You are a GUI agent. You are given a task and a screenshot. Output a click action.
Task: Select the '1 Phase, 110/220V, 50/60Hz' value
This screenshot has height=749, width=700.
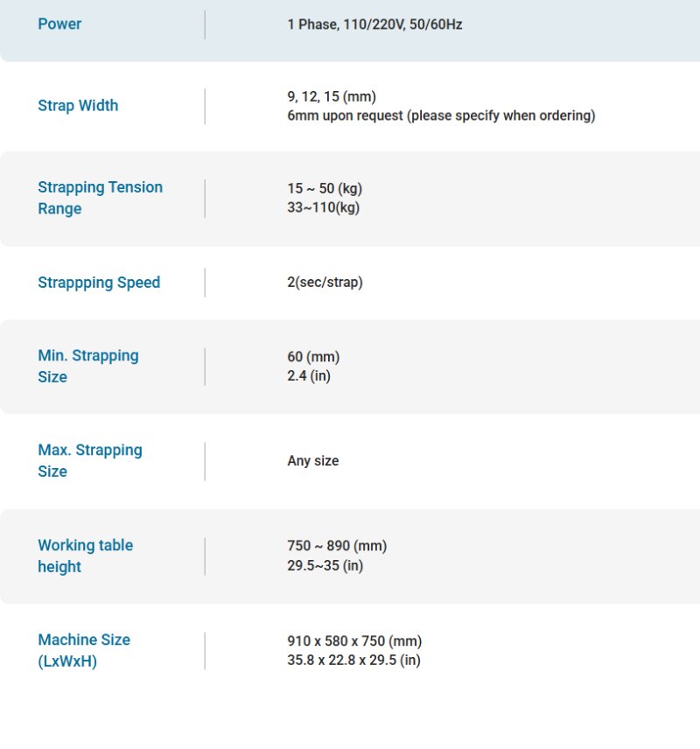(x=374, y=24)
